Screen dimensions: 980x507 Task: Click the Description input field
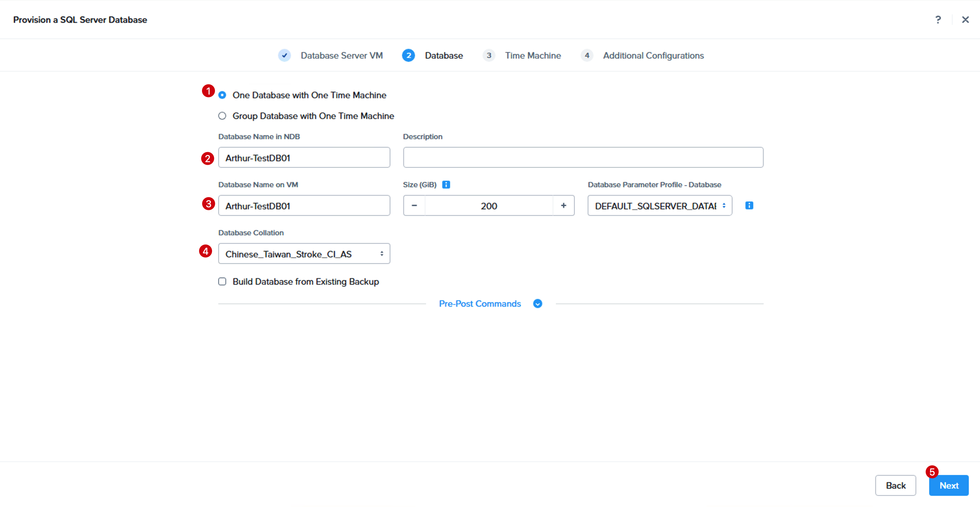(583, 157)
